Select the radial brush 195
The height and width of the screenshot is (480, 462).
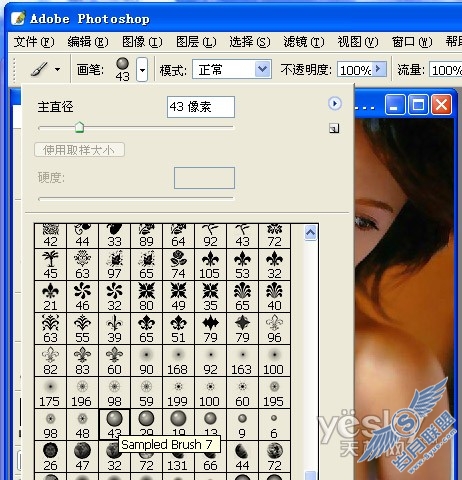click(x=274, y=393)
